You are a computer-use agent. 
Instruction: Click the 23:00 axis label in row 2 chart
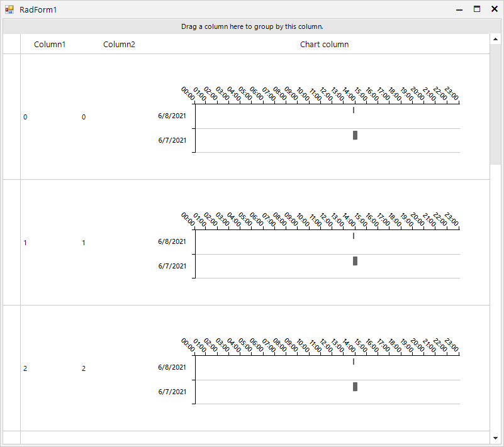[x=452, y=345]
